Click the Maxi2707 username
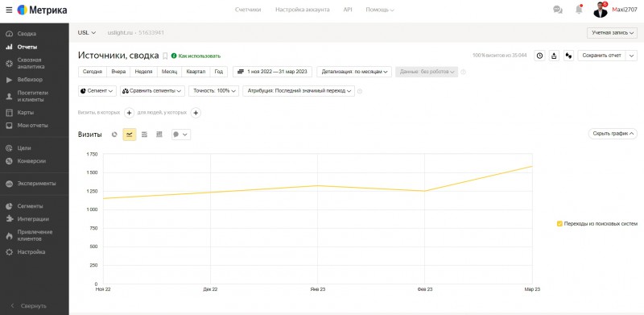Viewport: 644px width, 315px height. 625,10
